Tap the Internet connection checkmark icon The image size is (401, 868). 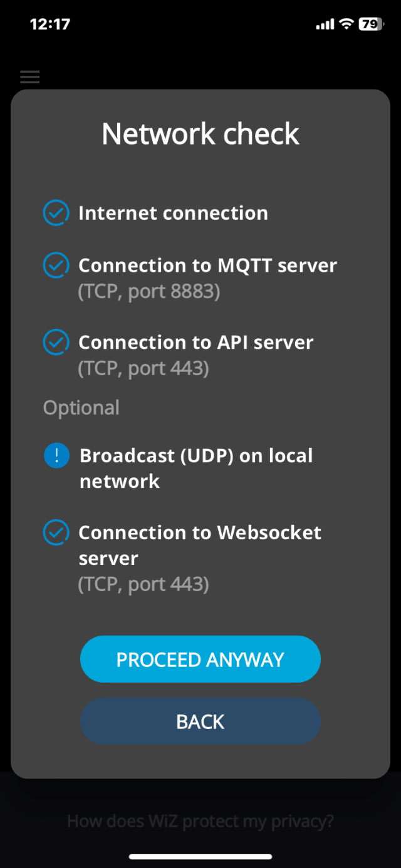click(56, 213)
